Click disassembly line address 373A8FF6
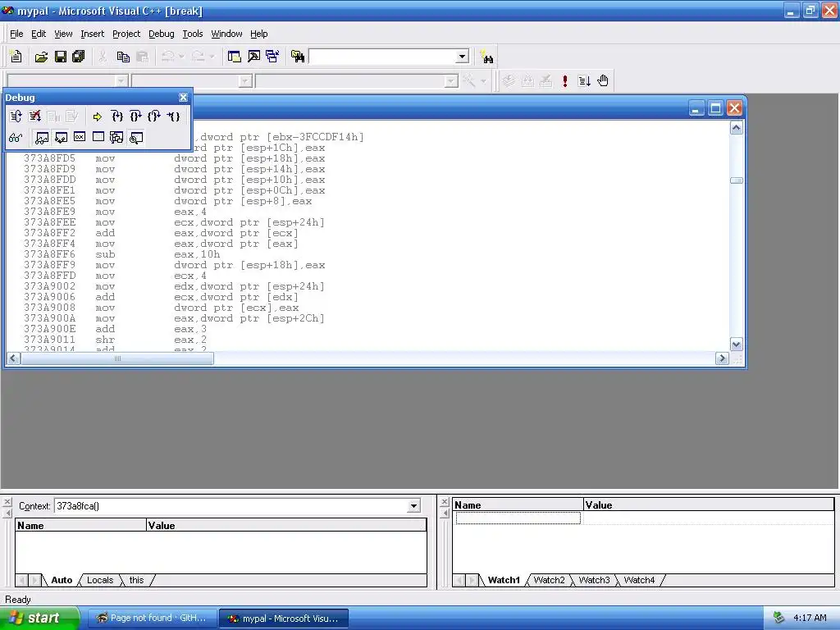Image resolution: width=840 pixels, height=630 pixels. [50, 254]
